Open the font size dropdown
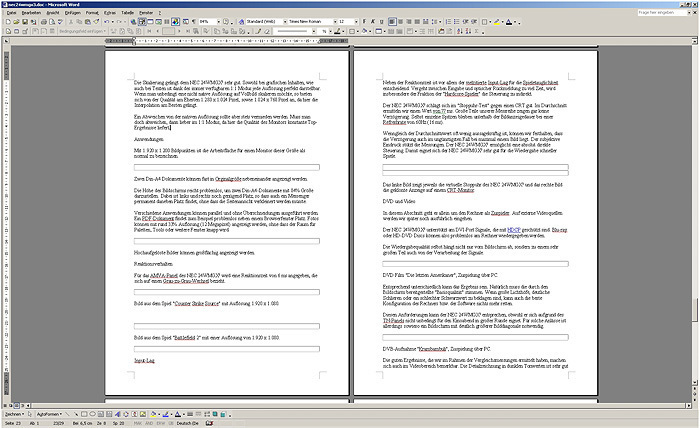 click(356, 21)
